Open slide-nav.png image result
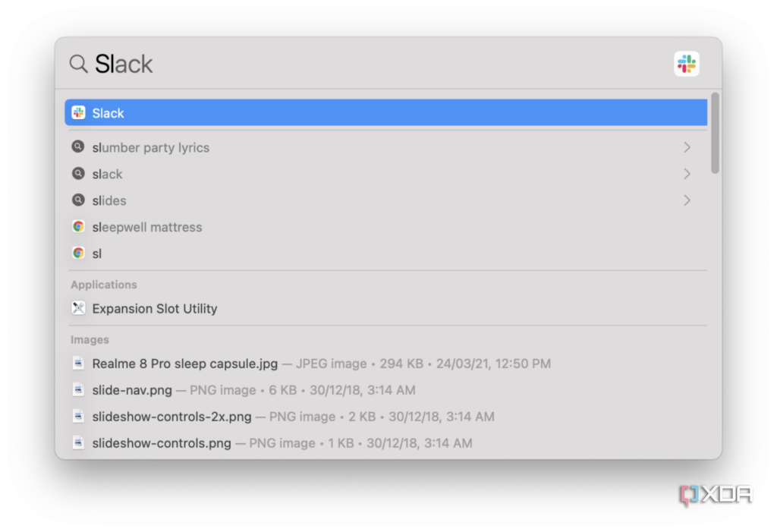 click(x=386, y=390)
